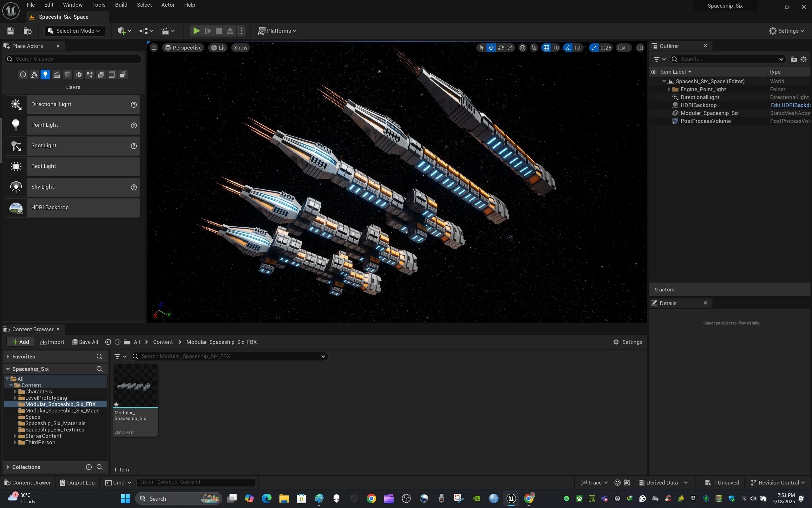Open play options three-dot menu
Image resolution: width=812 pixels, height=508 pixels.
click(x=241, y=31)
